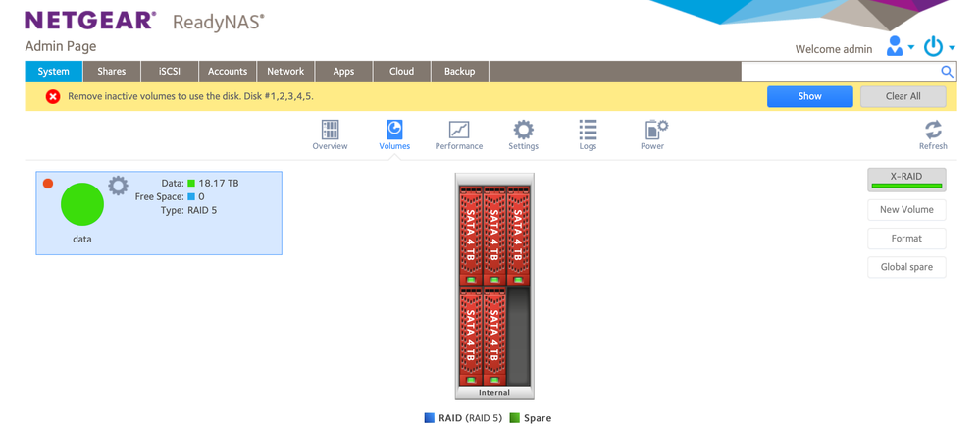Click the red status dot on data volume
This screenshot has width=980, height=430.
pos(47,184)
